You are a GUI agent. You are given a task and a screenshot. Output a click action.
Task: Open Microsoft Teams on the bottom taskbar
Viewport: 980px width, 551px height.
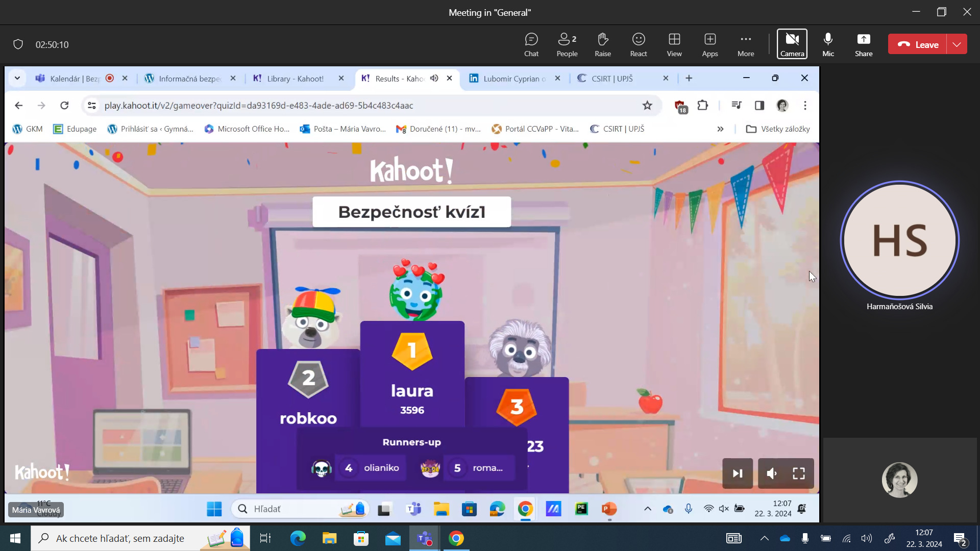pyautogui.click(x=424, y=538)
